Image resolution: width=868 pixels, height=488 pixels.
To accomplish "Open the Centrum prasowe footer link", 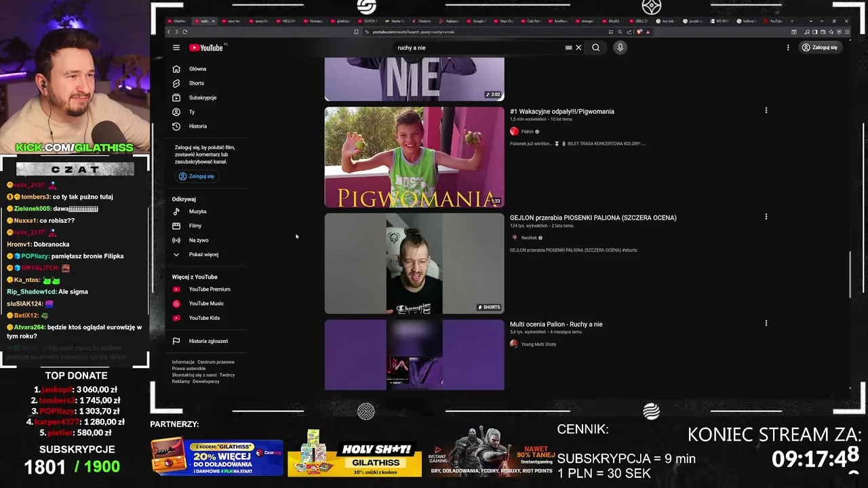I will pyautogui.click(x=216, y=362).
